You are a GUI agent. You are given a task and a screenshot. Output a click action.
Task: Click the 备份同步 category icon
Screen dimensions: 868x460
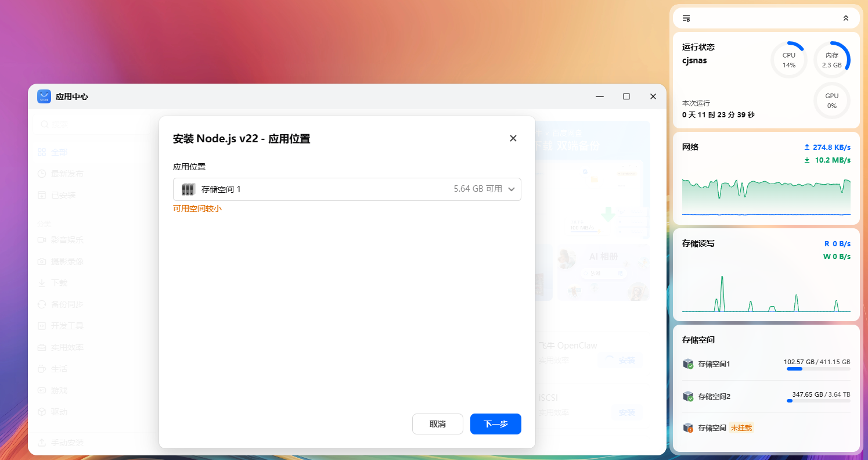pos(42,304)
